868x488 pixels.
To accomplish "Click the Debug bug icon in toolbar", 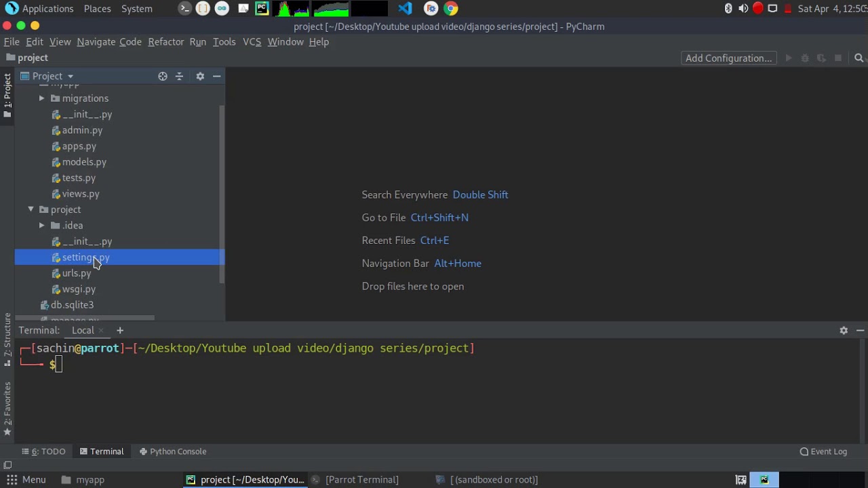I will pyautogui.click(x=805, y=58).
